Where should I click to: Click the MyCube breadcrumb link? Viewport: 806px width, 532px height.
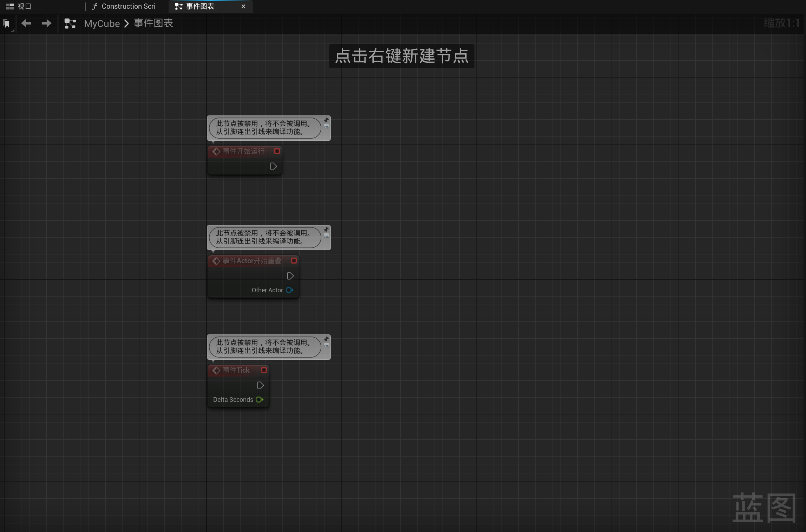pyautogui.click(x=101, y=24)
